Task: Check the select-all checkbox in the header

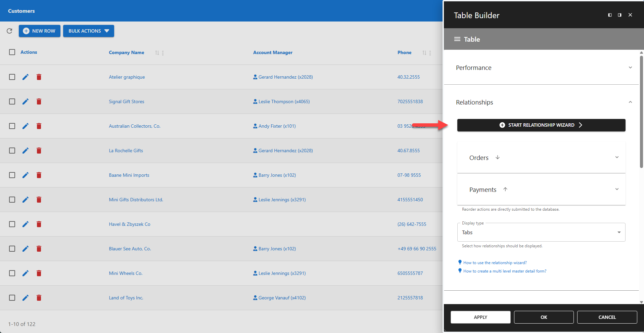Action: 12,52
